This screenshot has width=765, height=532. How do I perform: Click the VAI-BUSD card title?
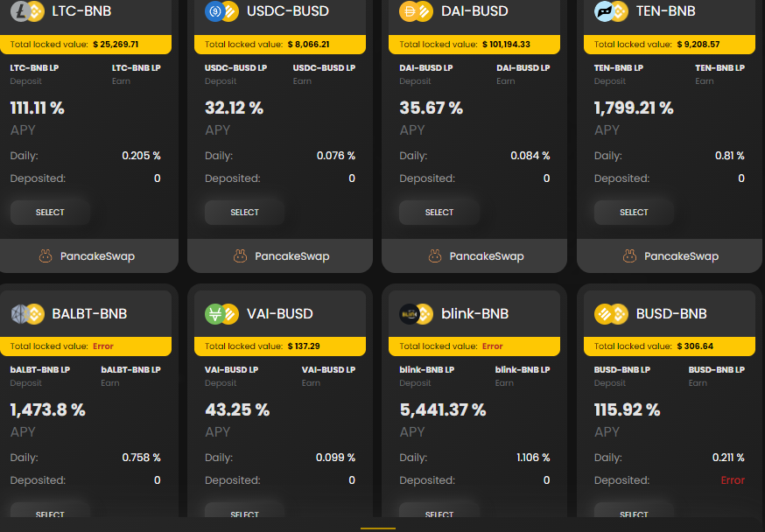tap(279, 314)
